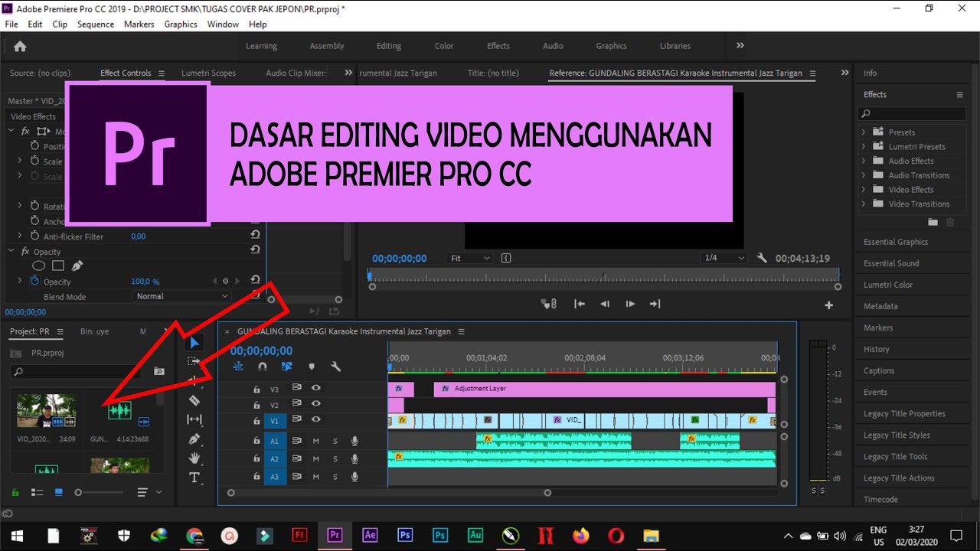Select the free draw bezier mask tool
The width and height of the screenshot is (980, 551).
(77, 266)
